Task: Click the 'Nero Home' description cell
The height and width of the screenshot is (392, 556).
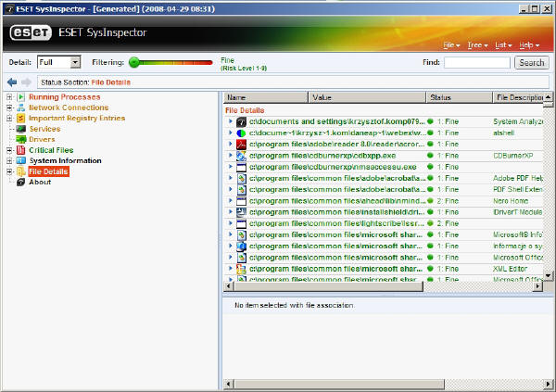Action: pyautogui.click(x=511, y=201)
